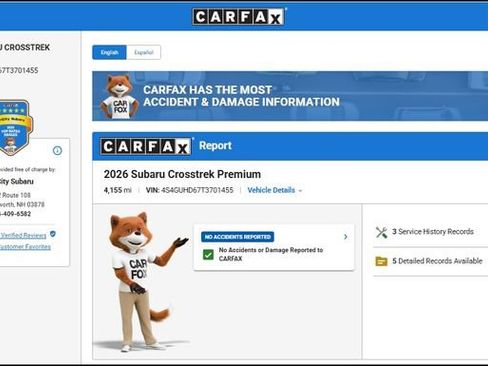Click the top rated dealer badge
This screenshot has width=488, height=366.
[x=14, y=127]
